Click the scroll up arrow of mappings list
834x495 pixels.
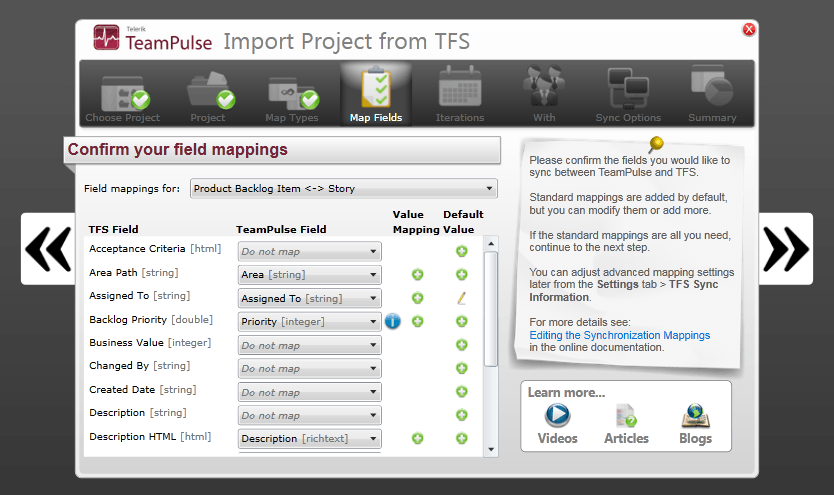click(491, 244)
